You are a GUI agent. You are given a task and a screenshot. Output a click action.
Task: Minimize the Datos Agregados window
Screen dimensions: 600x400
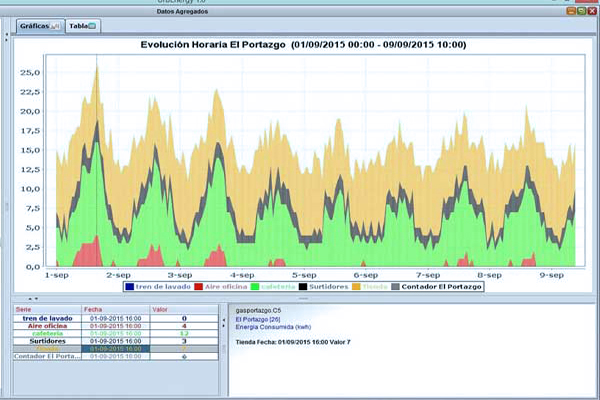(x=571, y=11)
